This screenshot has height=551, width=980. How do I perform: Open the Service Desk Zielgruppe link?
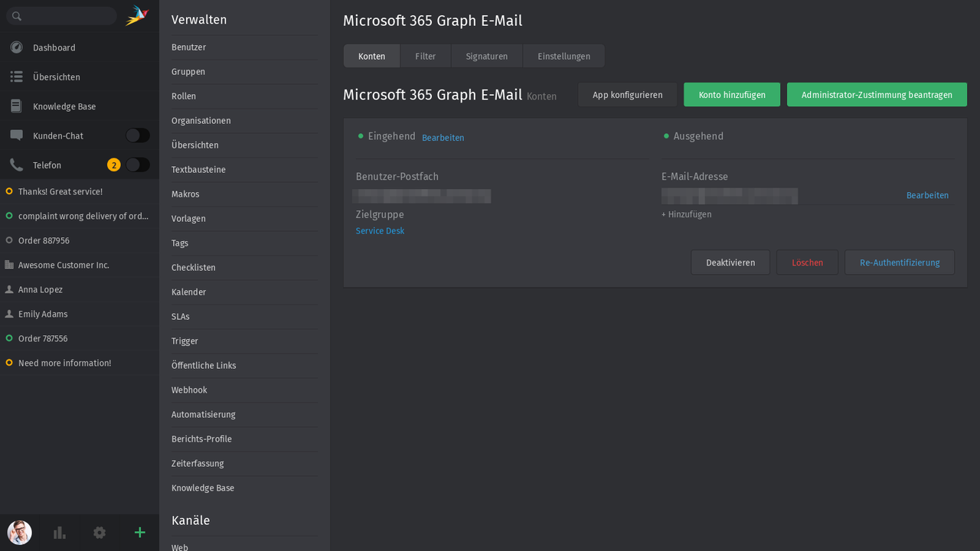tap(380, 230)
